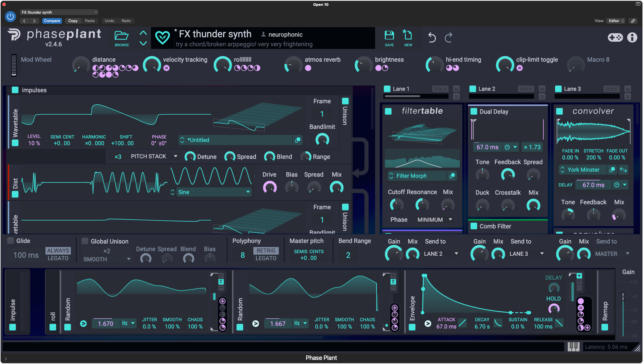Viewport: 643px width, 364px height.
Task: Load the next preset with down chevron
Action: [143, 43]
